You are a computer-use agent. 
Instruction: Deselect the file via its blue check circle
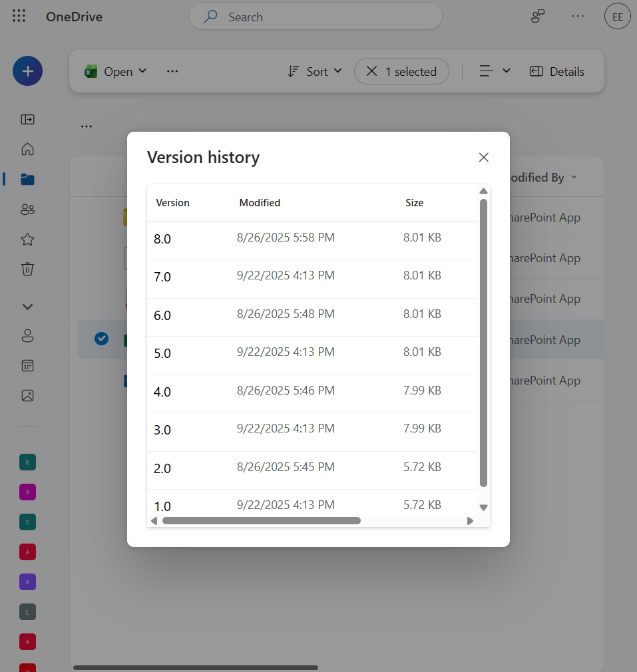[101, 338]
